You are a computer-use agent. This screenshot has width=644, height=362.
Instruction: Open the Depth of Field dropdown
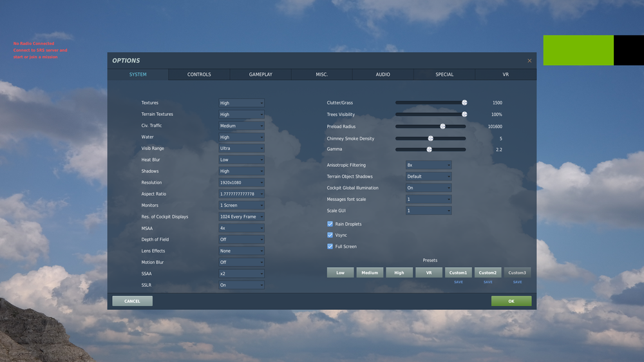241,240
